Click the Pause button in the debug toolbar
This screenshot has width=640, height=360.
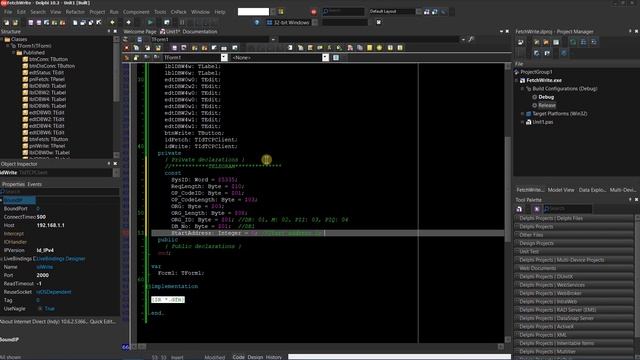click(182, 22)
